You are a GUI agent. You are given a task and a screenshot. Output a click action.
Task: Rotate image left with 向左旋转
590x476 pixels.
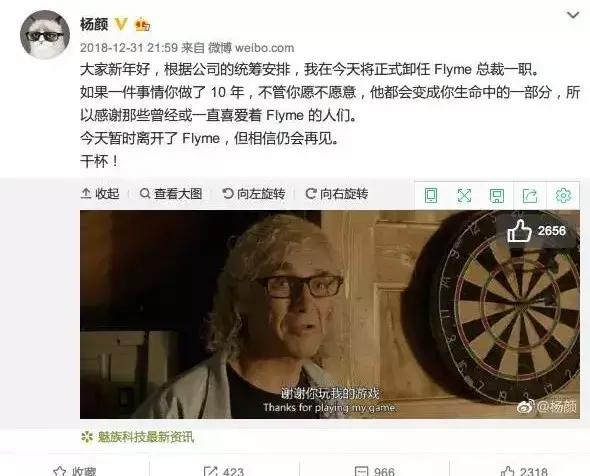pos(254,194)
